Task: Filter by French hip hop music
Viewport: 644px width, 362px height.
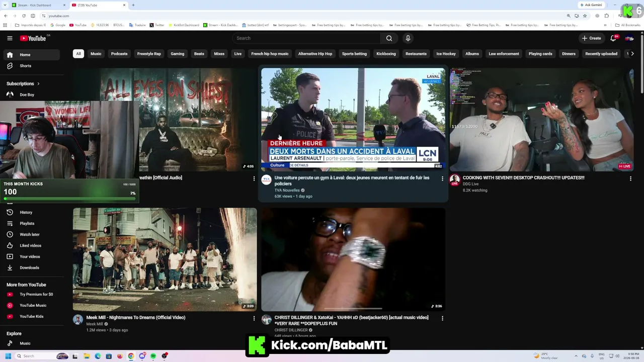Action: (270, 54)
